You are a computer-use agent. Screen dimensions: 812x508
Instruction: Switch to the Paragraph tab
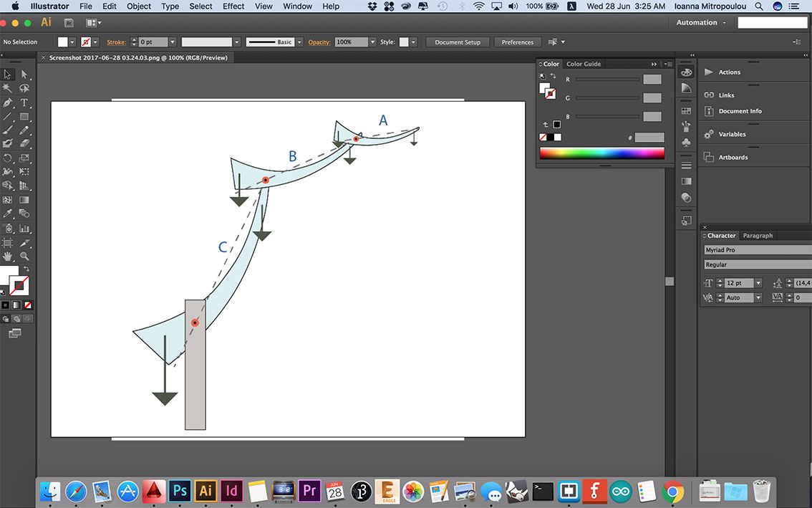tap(757, 235)
